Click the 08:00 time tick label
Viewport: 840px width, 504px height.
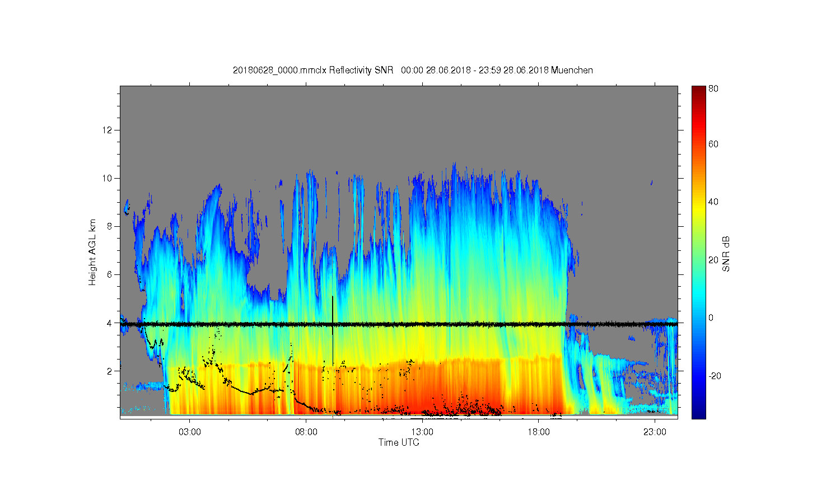point(306,432)
